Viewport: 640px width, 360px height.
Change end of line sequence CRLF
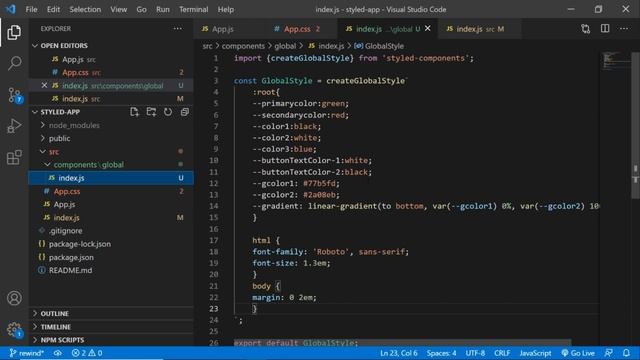pos(502,353)
